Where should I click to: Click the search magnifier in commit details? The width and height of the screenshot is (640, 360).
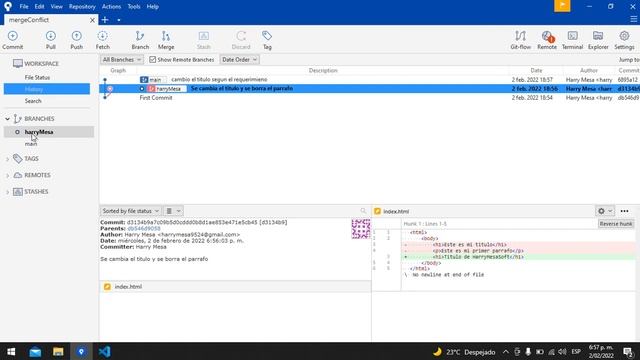pyautogui.click(x=363, y=211)
